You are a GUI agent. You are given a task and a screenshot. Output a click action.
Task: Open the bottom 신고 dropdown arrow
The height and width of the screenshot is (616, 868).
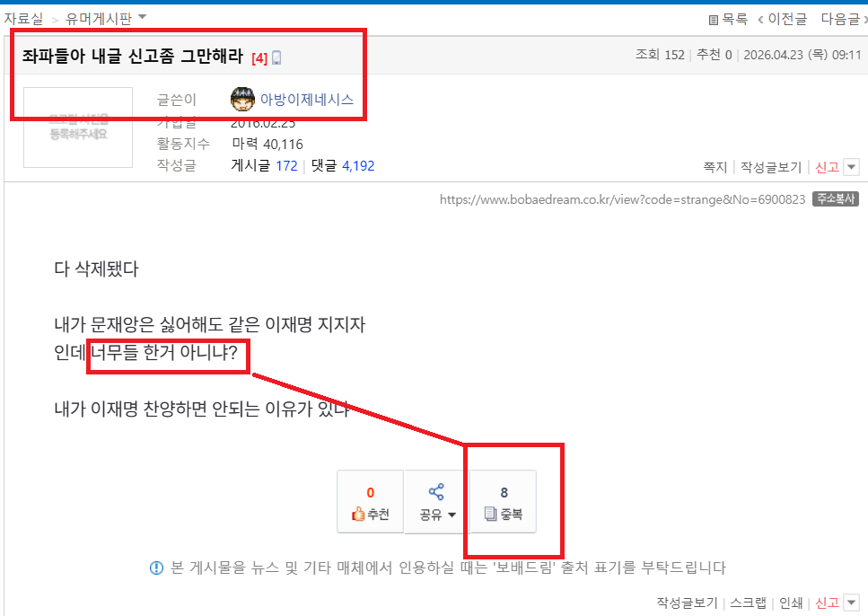[851, 603]
